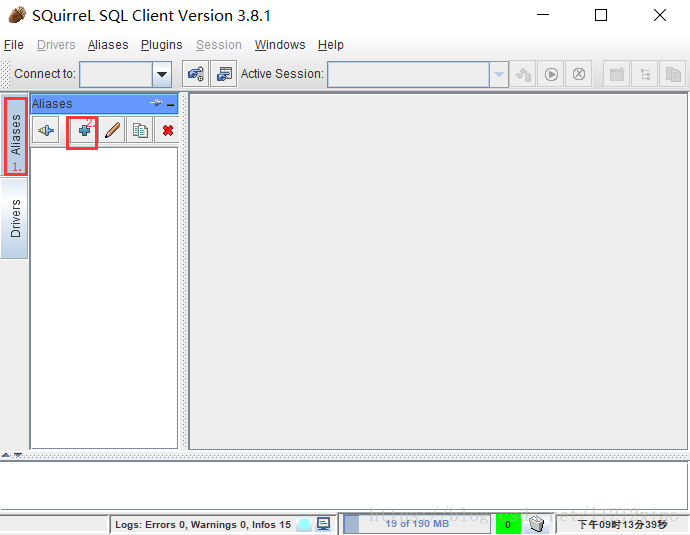The width and height of the screenshot is (690, 535).
Task: Open the Active Session dropdown arrow
Action: tap(499, 74)
